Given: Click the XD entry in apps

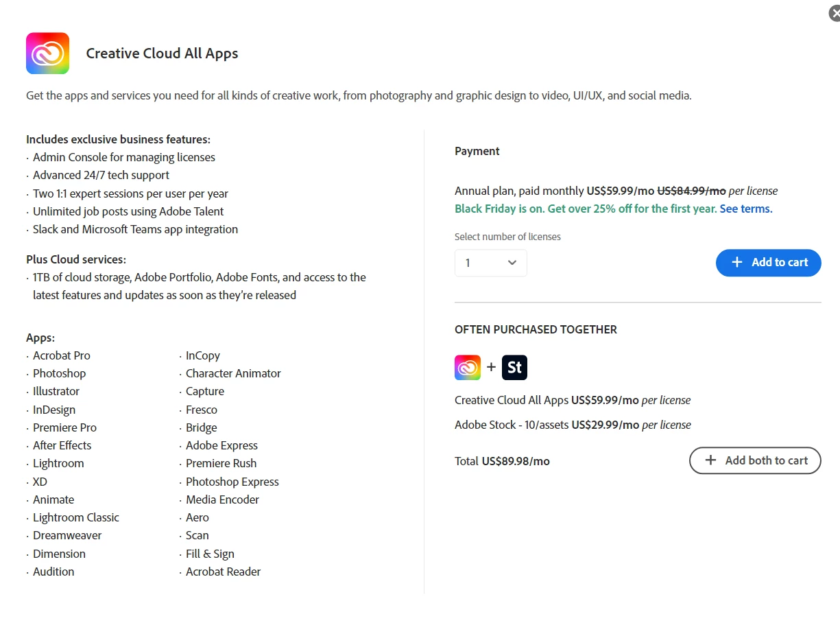Looking at the screenshot, I should pos(40,482).
